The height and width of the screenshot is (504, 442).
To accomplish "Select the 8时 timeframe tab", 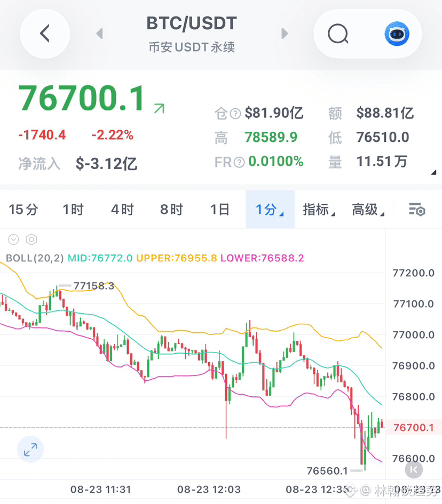I will pyautogui.click(x=171, y=210).
